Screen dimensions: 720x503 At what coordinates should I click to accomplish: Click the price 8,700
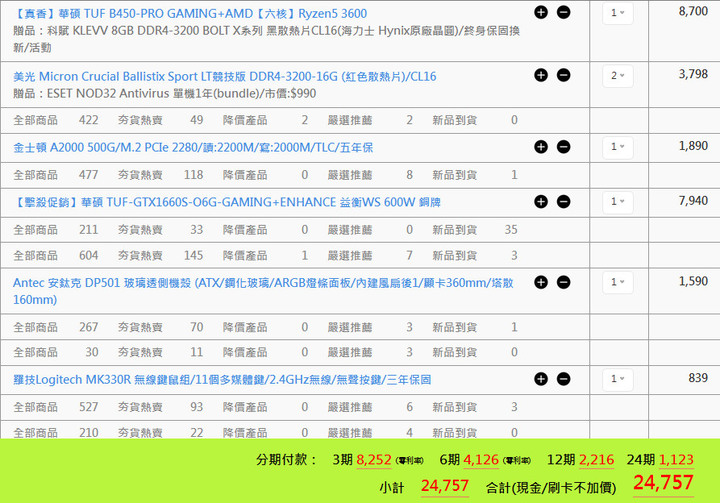[693, 11]
